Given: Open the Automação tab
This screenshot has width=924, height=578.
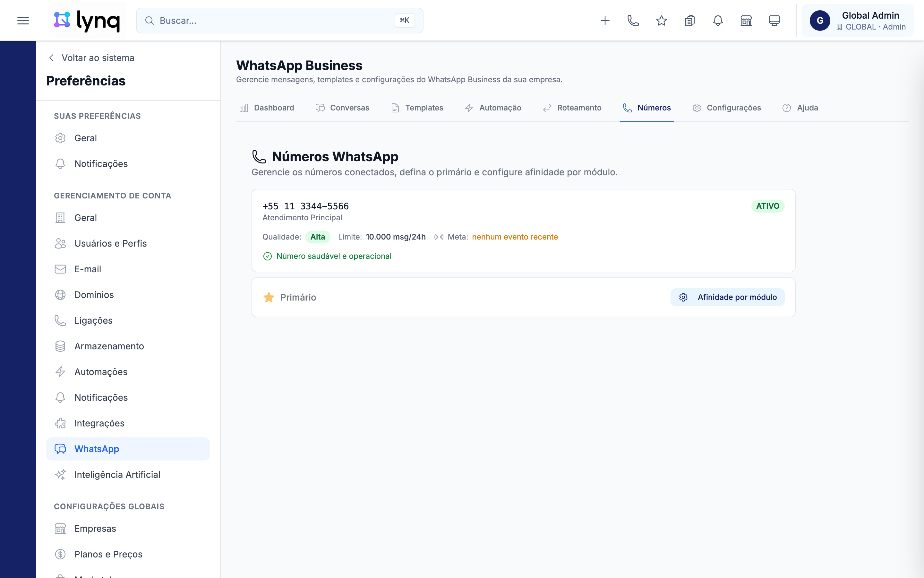Looking at the screenshot, I should click(x=493, y=108).
